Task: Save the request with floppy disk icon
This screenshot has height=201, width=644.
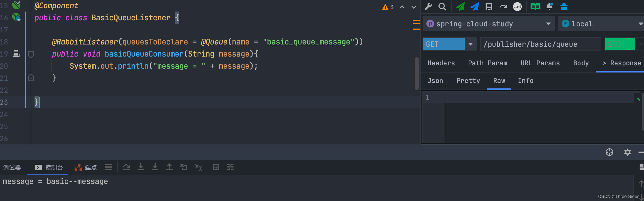Action: click(489, 7)
